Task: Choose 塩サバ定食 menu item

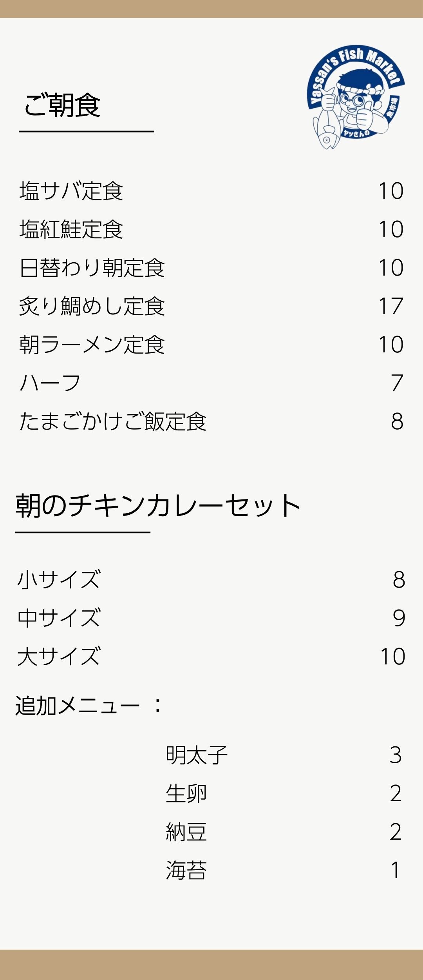Action: [71, 191]
